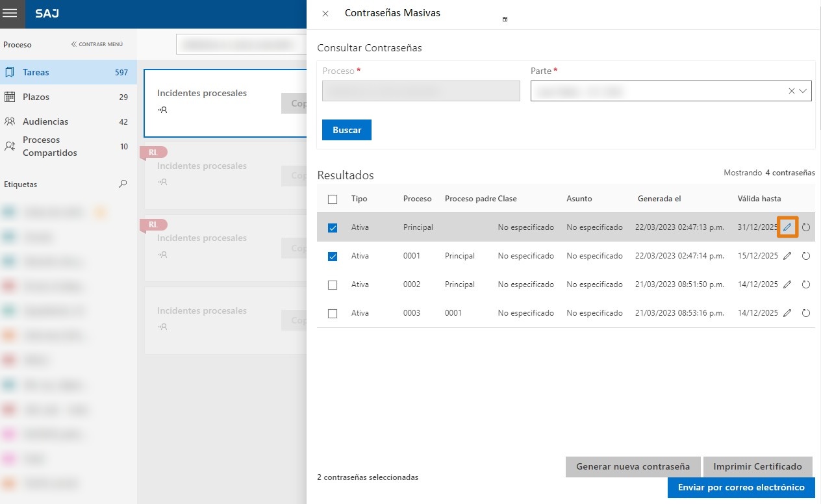Click the Buscar button
The image size is (821, 504).
(347, 130)
